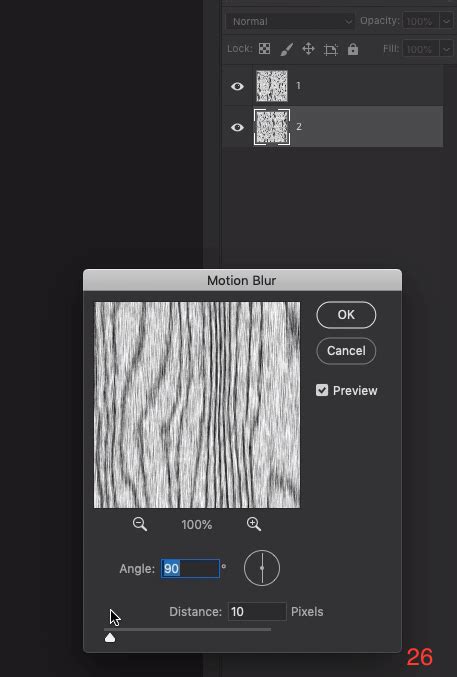The image size is (457, 677).
Task: Confirm Motion Blur with OK
Action: [346, 315]
